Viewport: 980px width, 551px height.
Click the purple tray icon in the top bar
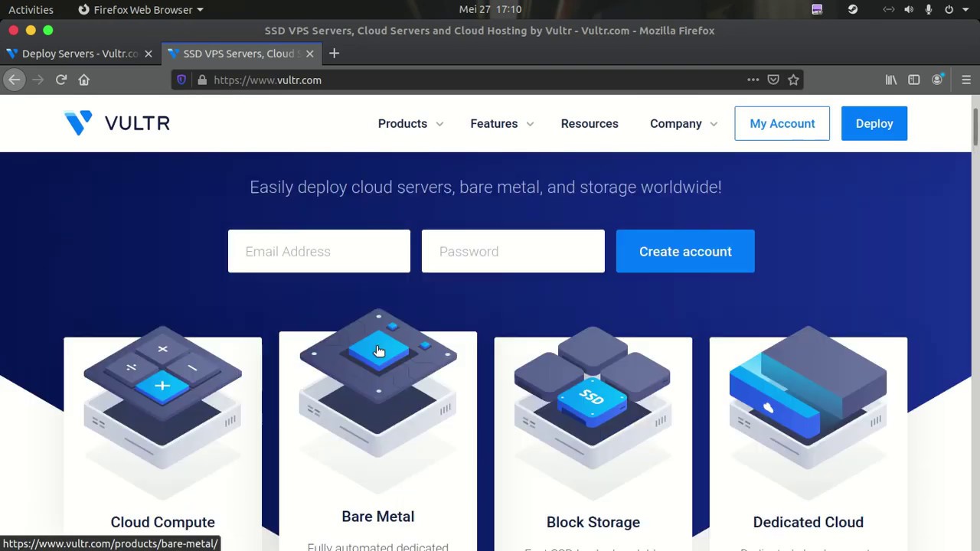(x=817, y=9)
